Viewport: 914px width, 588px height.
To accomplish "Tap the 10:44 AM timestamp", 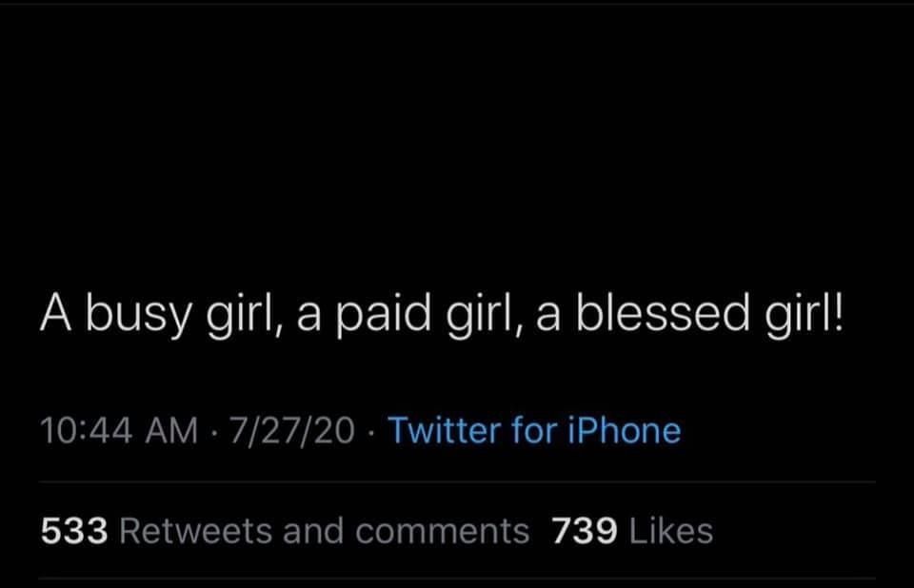I will tap(119, 430).
